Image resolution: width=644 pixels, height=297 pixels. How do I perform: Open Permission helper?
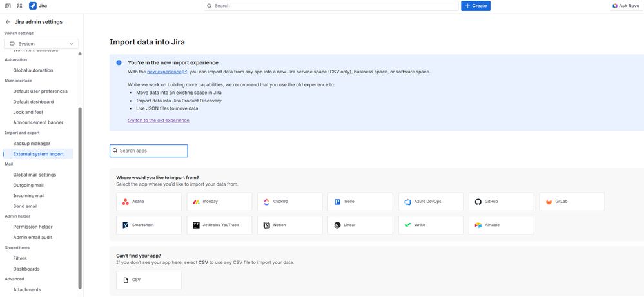coord(33,227)
